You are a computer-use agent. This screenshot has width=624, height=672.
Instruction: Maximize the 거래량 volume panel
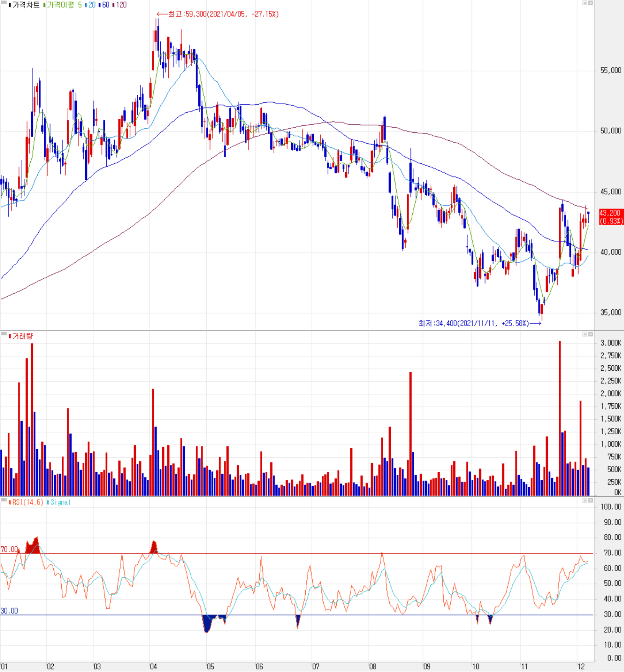585,334
